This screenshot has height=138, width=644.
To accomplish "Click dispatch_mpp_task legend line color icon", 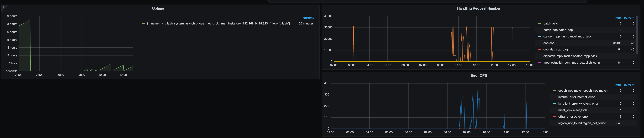I will 540,56.
